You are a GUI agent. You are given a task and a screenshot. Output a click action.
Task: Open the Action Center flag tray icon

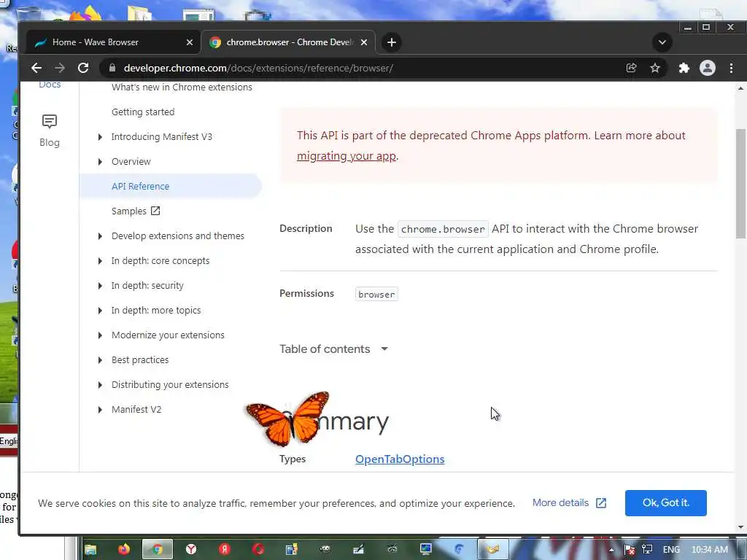(630, 550)
